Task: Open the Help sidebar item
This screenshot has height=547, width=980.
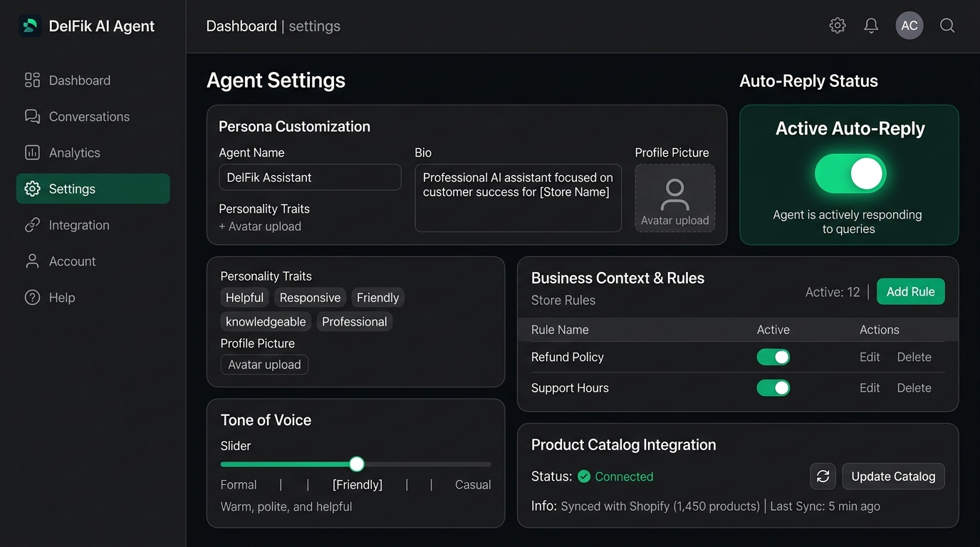Action: 93,298
